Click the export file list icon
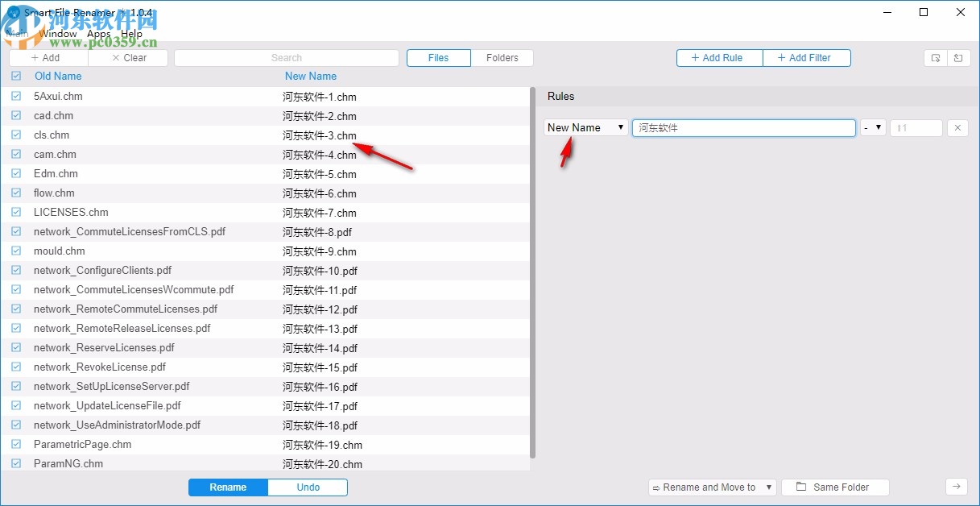 [x=935, y=57]
